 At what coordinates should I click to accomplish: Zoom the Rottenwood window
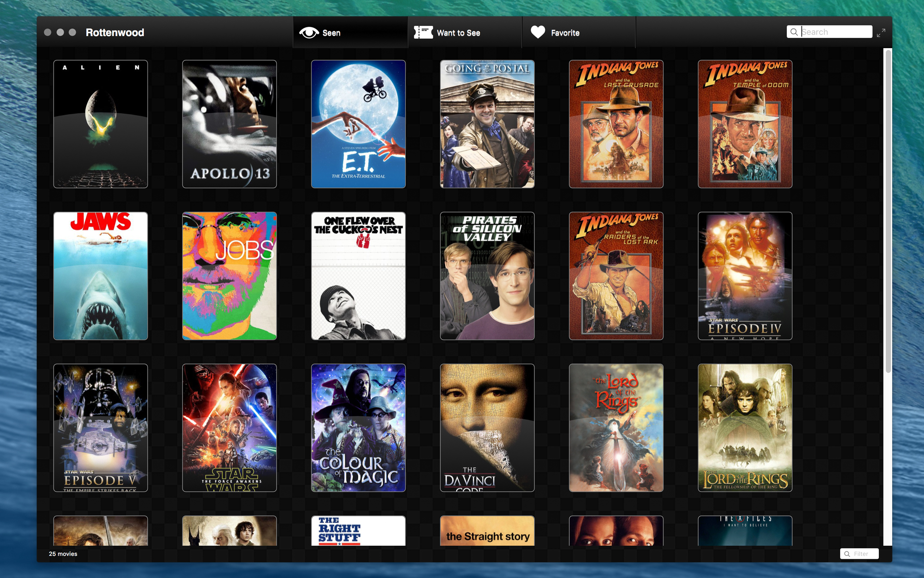(x=73, y=32)
